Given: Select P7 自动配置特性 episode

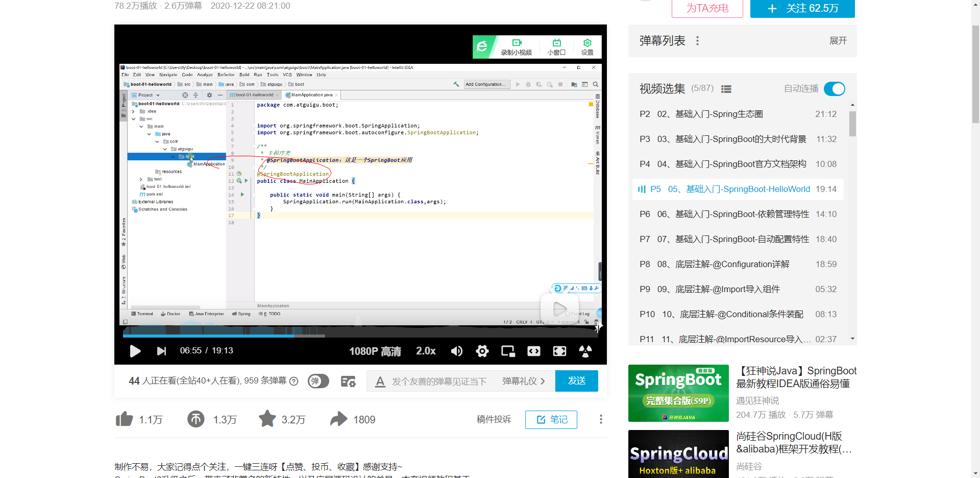Looking at the screenshot, I should 738,239.
